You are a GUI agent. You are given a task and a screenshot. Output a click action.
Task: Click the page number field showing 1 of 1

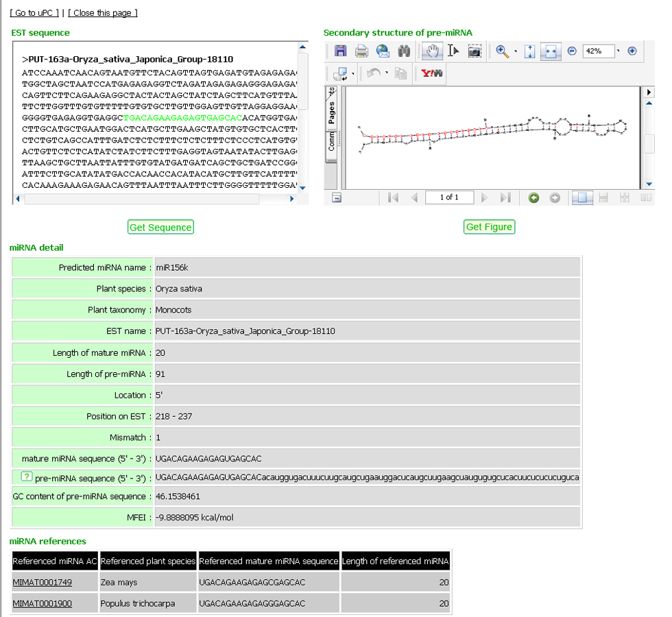pyautogui.click(x=449, y=197)
